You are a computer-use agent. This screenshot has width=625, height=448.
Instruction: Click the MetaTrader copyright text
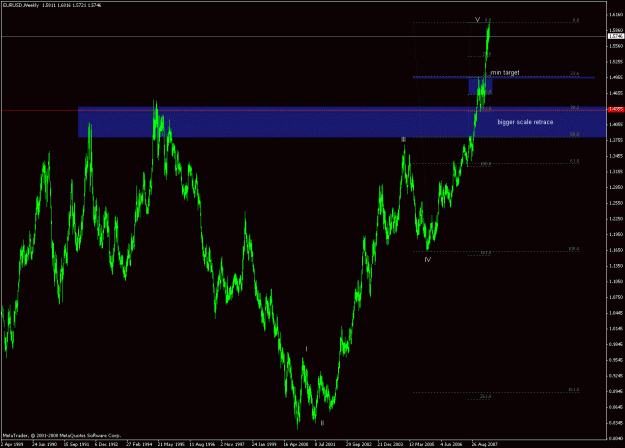pyautogui.click(x=62, y=436)
